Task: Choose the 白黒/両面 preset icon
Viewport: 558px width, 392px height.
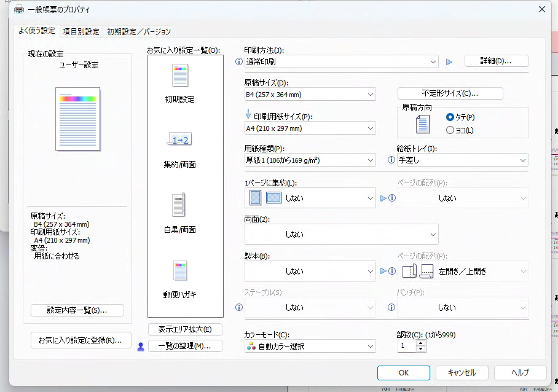Action: 180,205
